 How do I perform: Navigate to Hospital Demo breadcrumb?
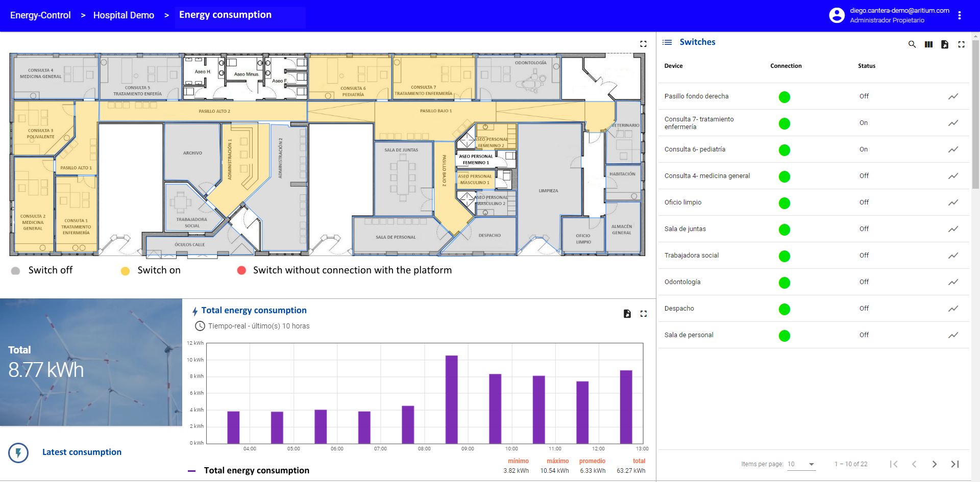click(124, 15)
